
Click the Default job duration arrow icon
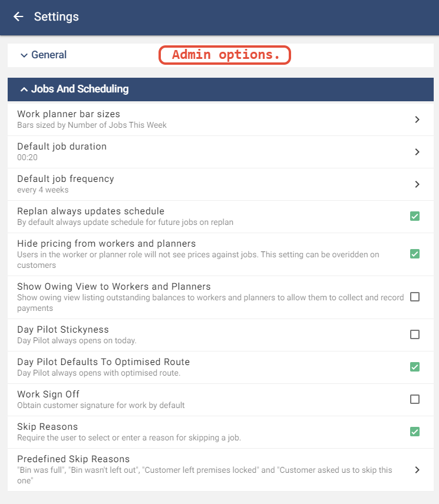click(417, 152)
